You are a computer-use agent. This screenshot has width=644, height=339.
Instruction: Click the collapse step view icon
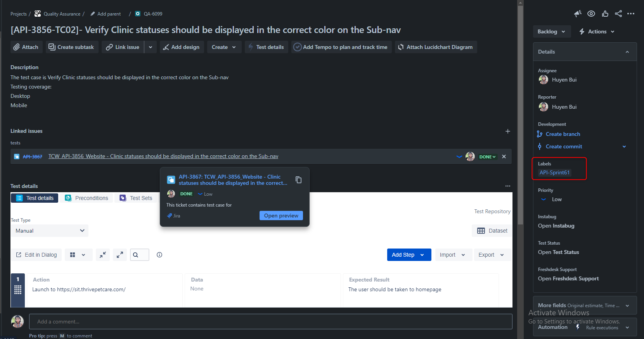coord(103,255)
